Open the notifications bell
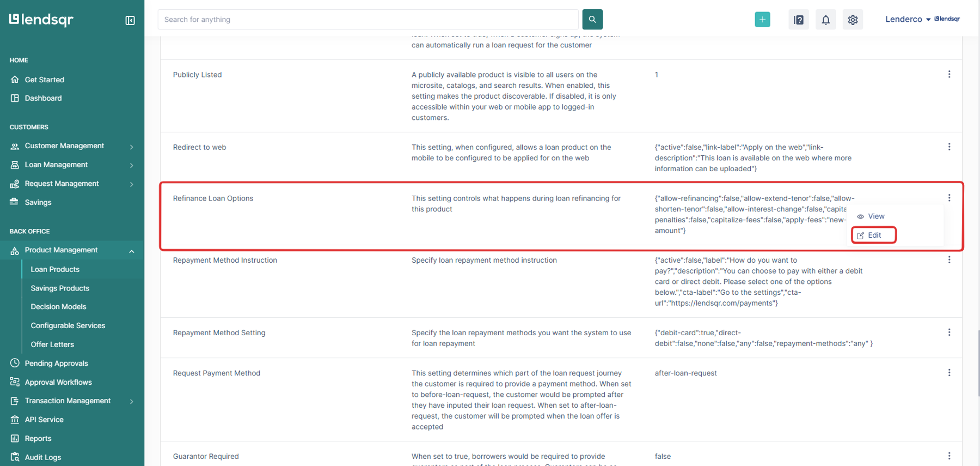980x466 pixels. (826, 20)
